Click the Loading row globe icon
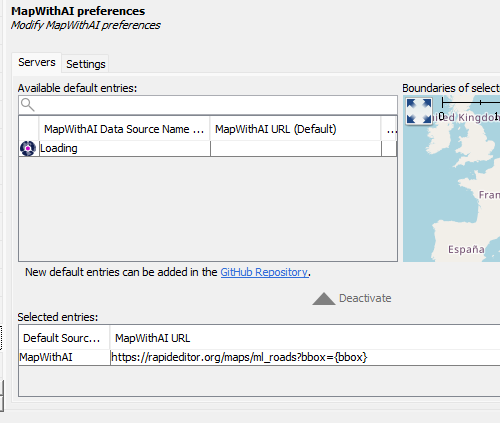This screenshot has height=423, width=500. [x=28, y=148]
